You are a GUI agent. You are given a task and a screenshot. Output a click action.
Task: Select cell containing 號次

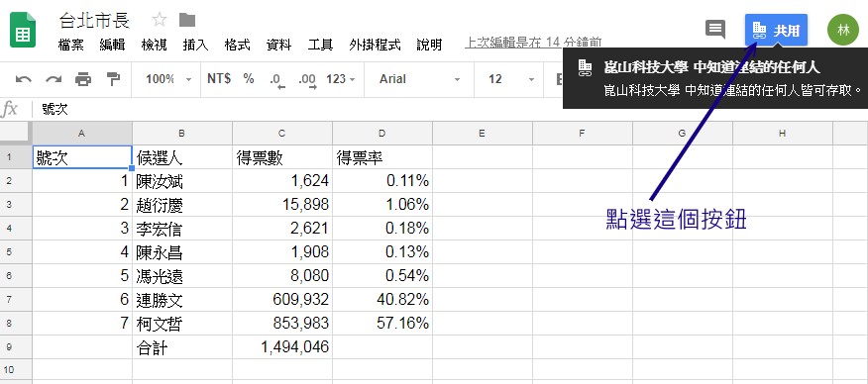tap(82, 157)
